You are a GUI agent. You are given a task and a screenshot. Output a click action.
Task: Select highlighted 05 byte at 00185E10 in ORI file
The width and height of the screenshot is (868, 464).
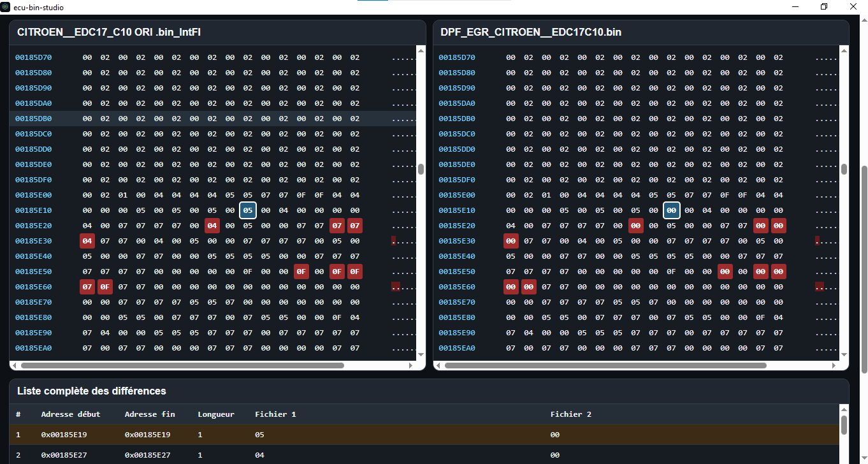coord(248,210)
